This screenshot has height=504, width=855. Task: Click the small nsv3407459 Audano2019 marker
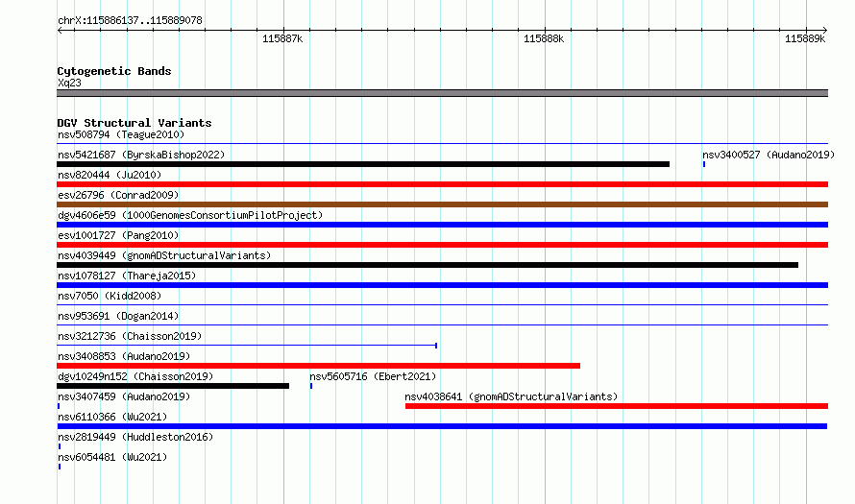coord(59,406)
